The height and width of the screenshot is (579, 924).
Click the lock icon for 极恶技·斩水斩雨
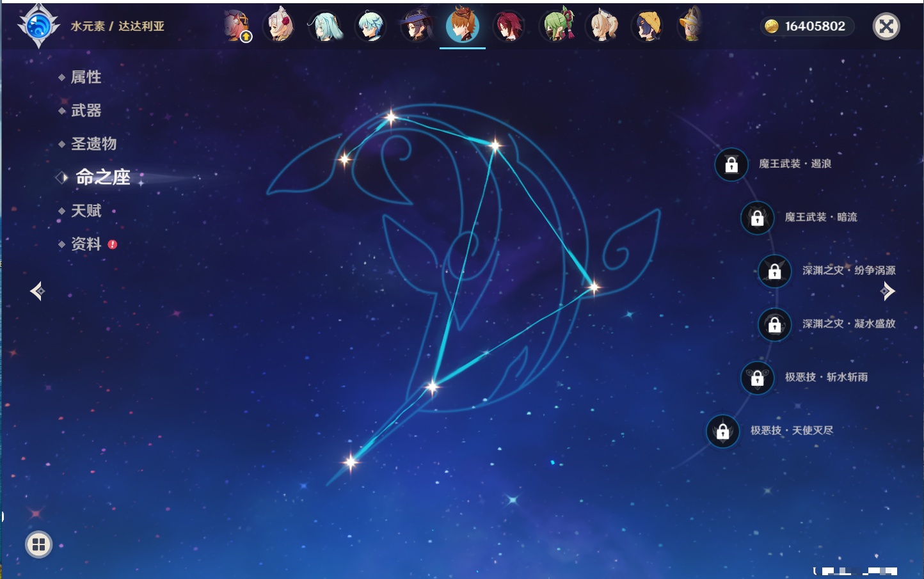[x=758, y=378]
